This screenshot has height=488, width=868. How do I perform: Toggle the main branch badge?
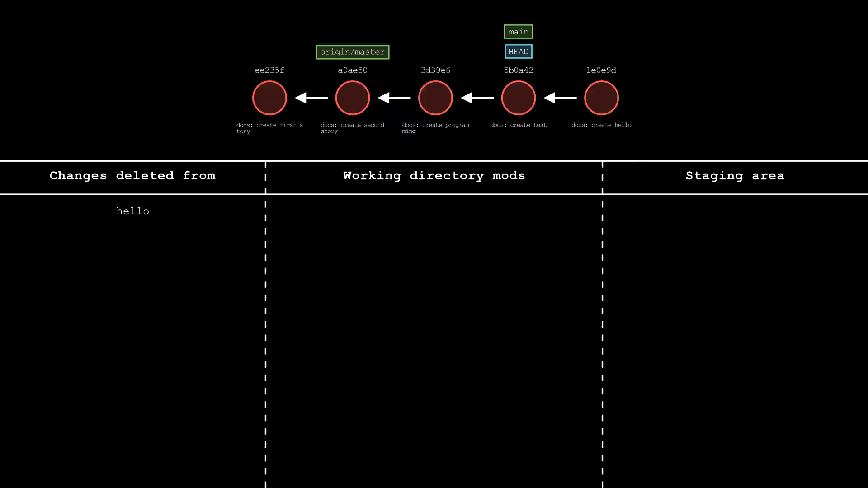[x=518, y=32]
